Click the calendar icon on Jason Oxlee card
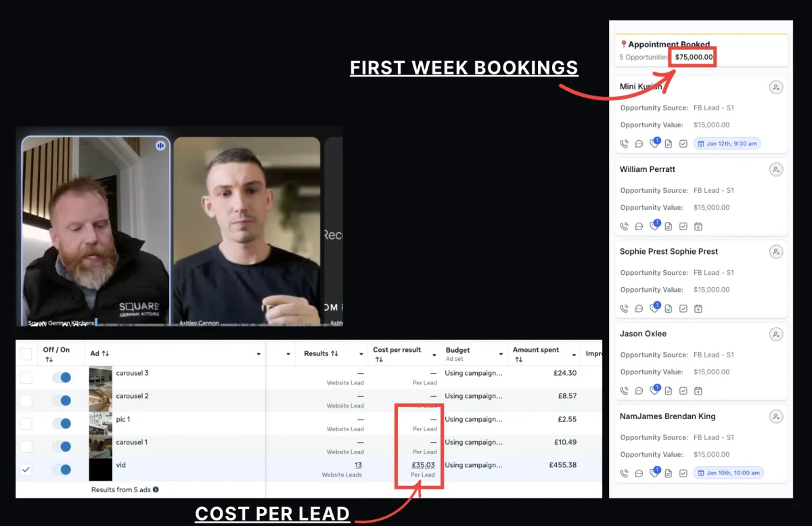This screenshot has height=526, width=812. coord(698,391)
